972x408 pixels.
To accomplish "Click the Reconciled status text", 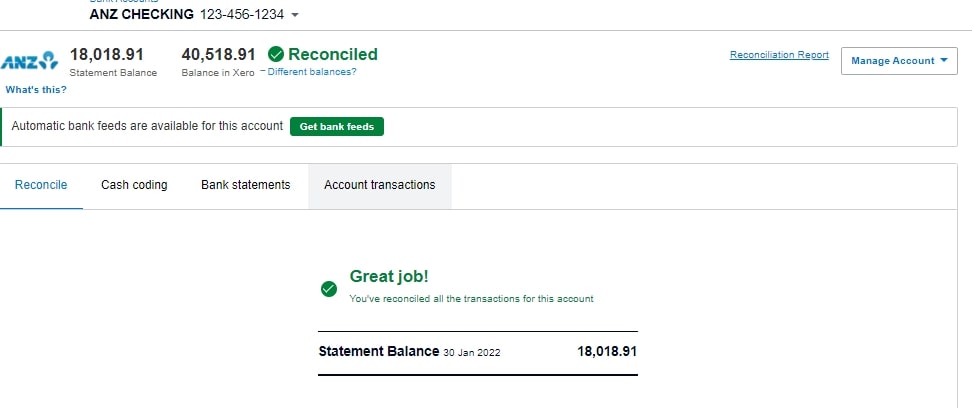I will [333, 54].
